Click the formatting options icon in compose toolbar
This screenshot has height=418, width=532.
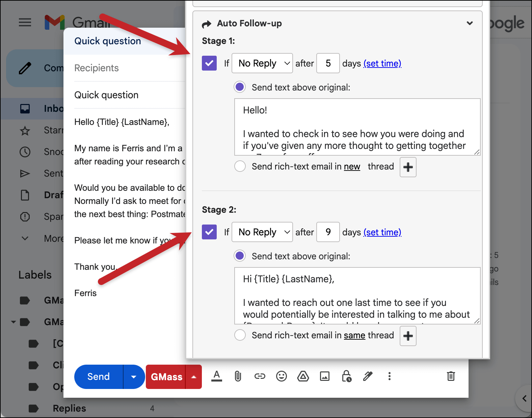tap(217, 376)
